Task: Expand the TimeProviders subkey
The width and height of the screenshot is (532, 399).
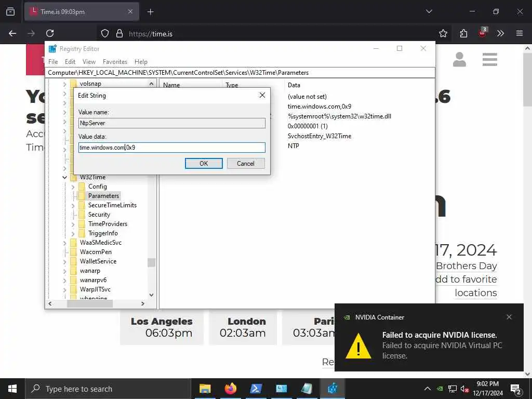Action: pyautogui.click(x=73, y=224)
